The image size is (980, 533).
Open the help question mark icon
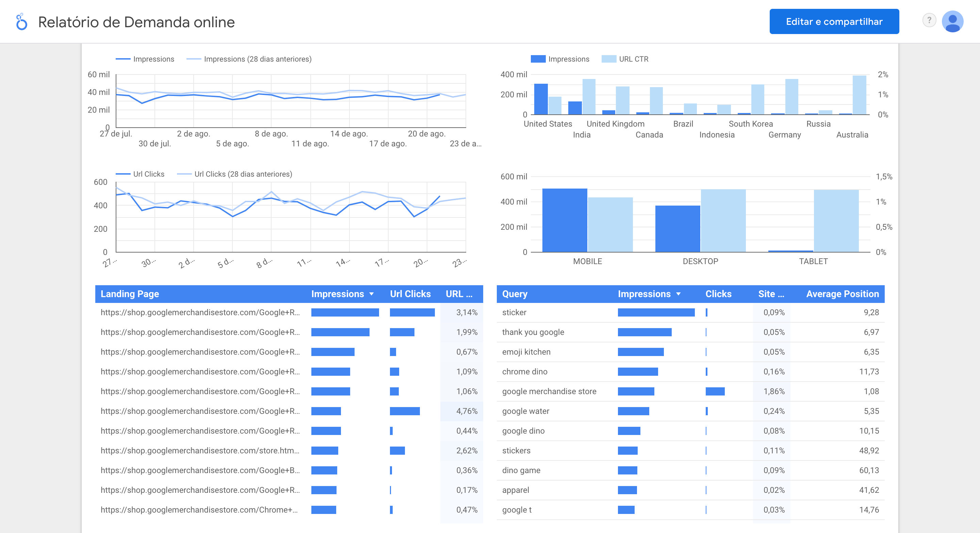tap(929, 20)
